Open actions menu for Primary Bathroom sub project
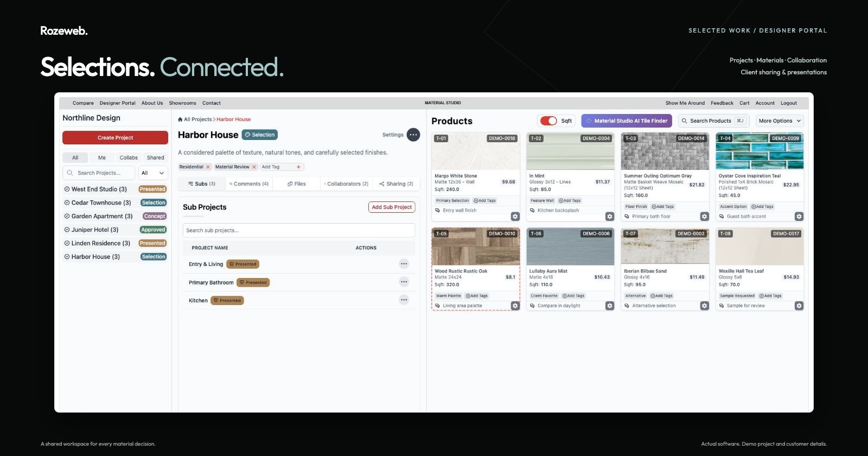Image resolution: width=868 pixels, height=456 pixels. click(404, 282)
